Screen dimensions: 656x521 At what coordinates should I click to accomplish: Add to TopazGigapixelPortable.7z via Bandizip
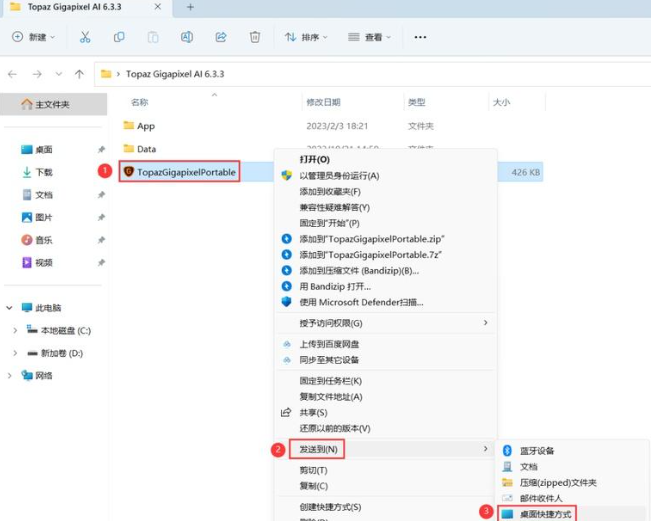(x=371, y=255)
